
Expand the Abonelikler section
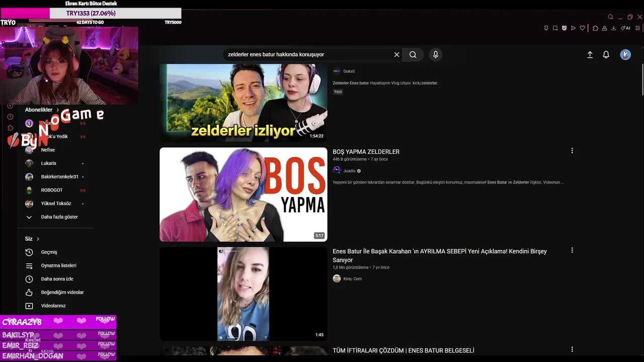point(42,110)
